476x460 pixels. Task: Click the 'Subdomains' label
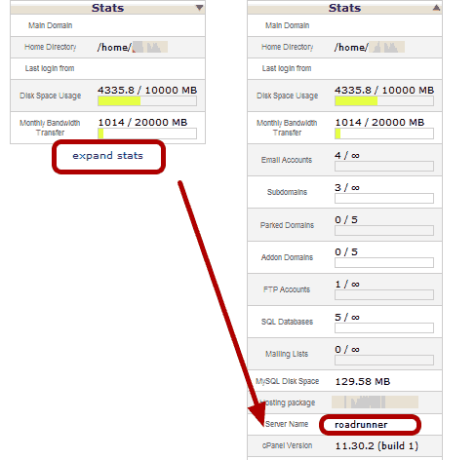tap(287, 192)
